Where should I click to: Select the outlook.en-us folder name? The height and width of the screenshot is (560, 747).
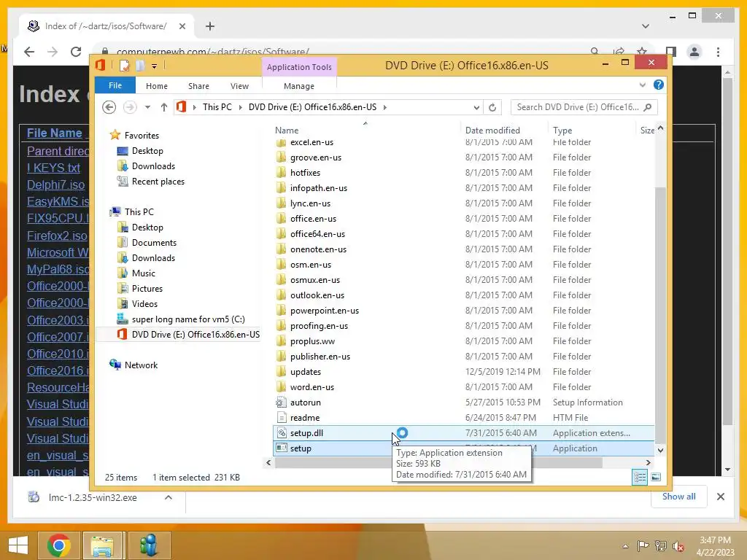coord(317,295)
